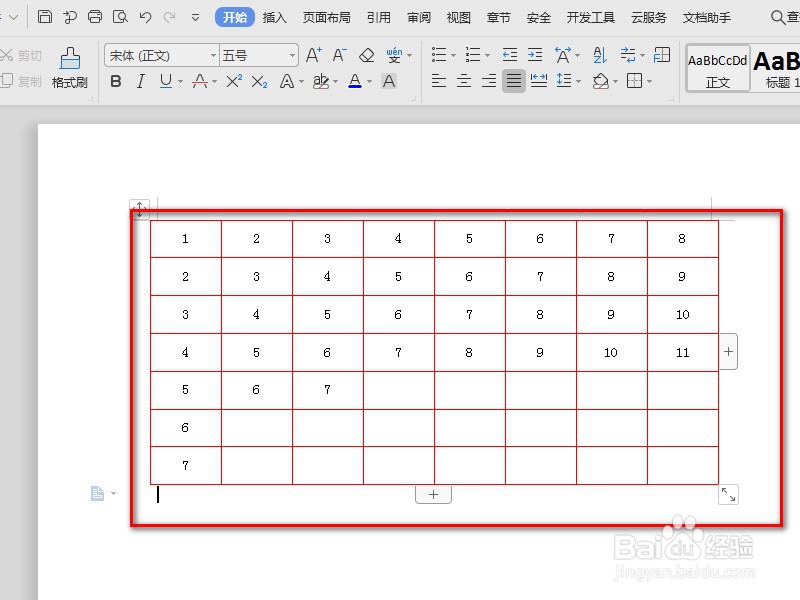Click the decrease font size icon
Screen dimensions: 800x600
(339, 55)
